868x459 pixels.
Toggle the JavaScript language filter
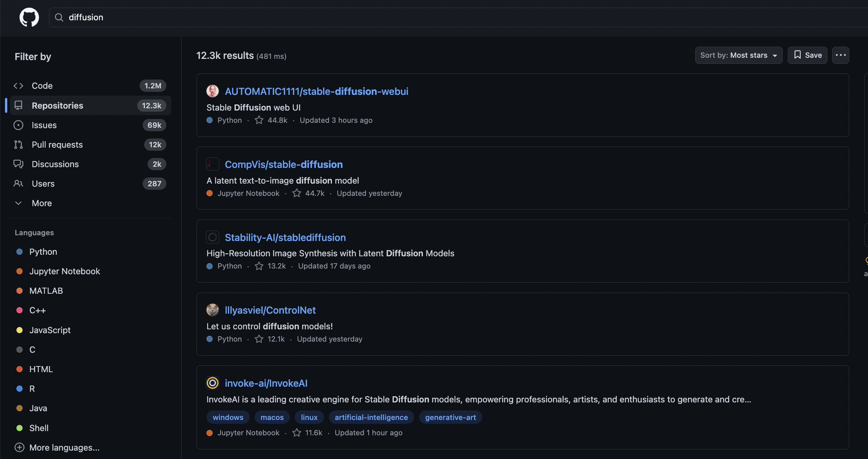[50, 330]
